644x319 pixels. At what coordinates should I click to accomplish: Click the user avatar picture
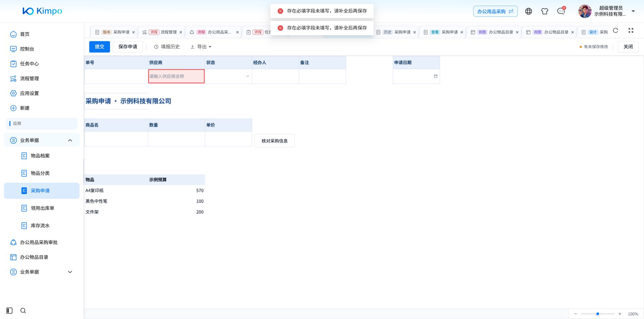[585, 11]
